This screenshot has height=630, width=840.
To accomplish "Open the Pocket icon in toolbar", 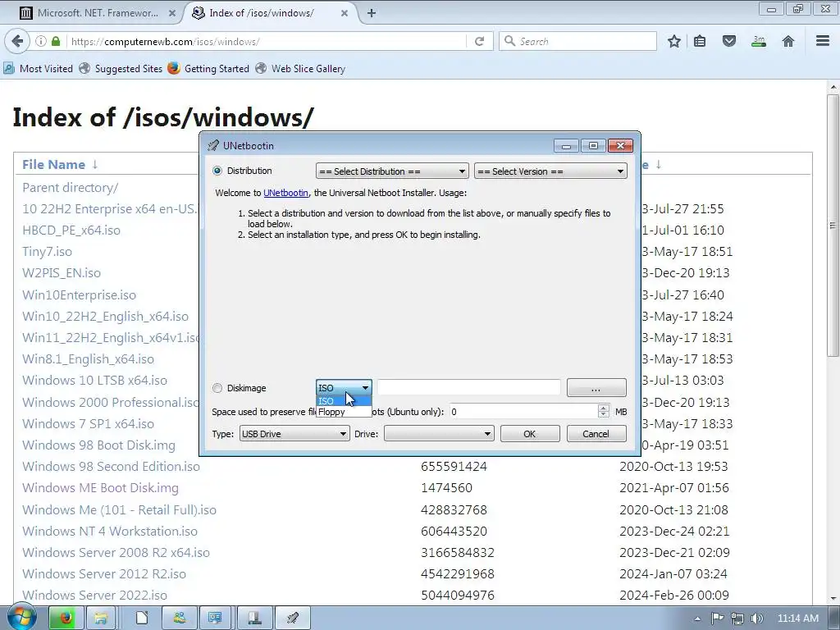I will click(729, 41).
